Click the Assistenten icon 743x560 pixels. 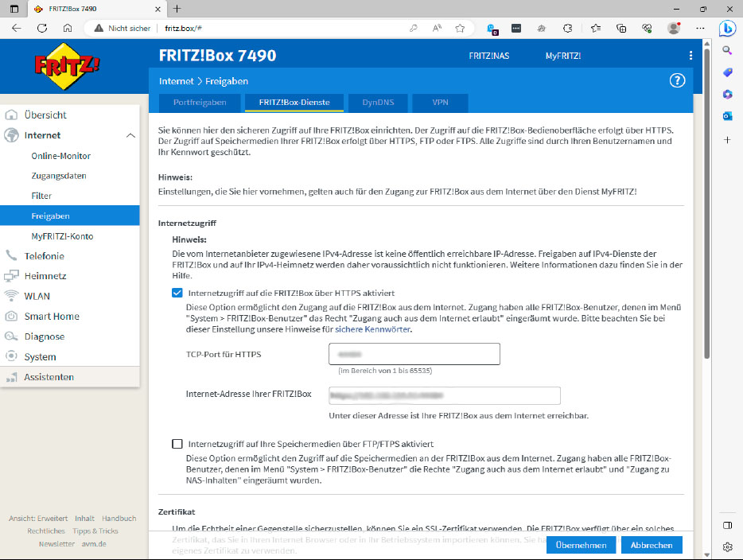point(11,377)
